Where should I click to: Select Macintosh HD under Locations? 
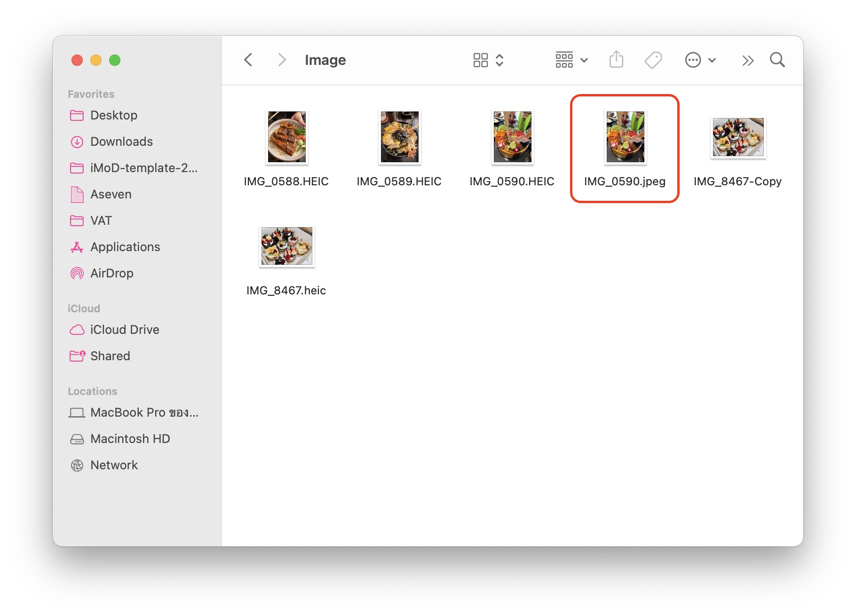(130, 439)
